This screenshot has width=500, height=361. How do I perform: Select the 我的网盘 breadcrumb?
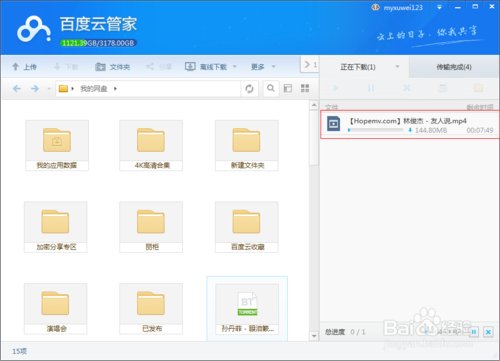(94, 89)
